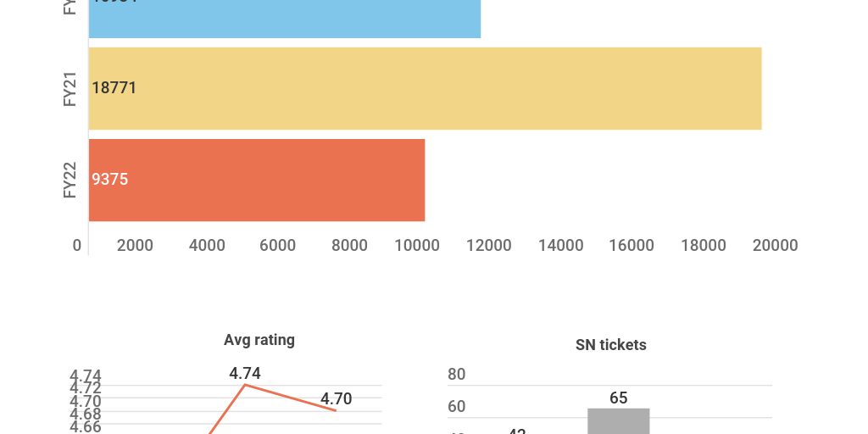The image size is (868, 434).
Task: Click the 14000 x-axis tick label
Action: point(560,246)
